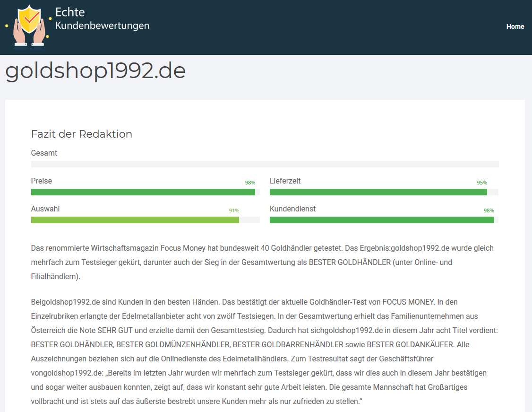The width and height of the screenshot is (532, 412).
Task: Click the goldshop1992.de page heading
Action: tap(95, 71)
